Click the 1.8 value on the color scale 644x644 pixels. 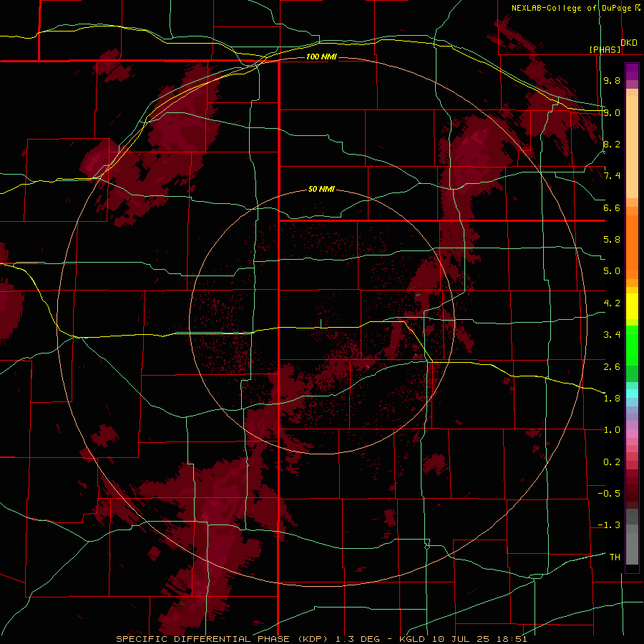point(612,399)
